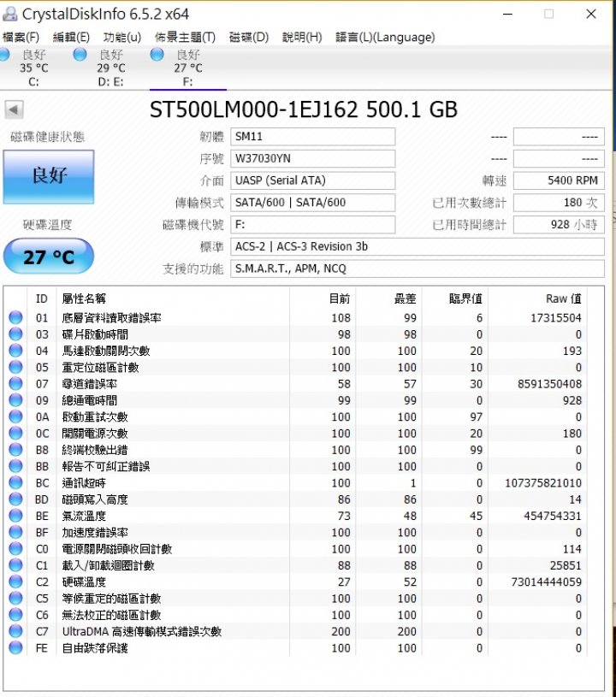Click the blue 良好 health status button
The width and height of the screenshot is (616, 697).
click(49, 176)
